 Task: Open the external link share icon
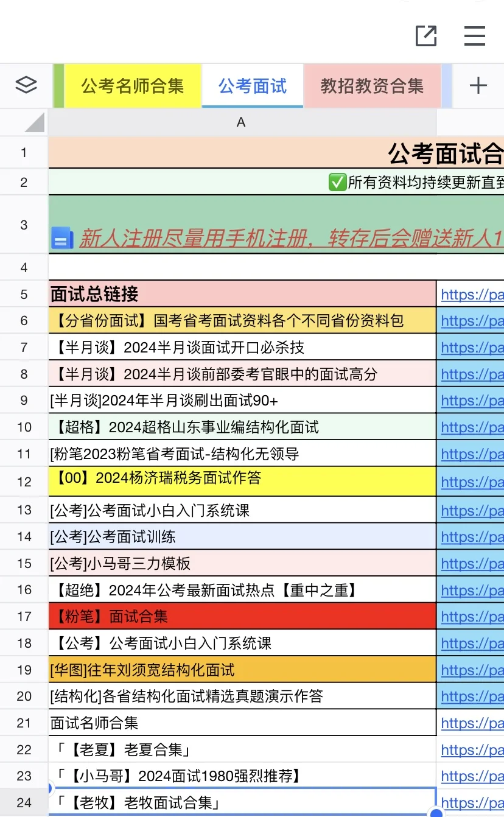pyautogui.click(x=426, y=36)
